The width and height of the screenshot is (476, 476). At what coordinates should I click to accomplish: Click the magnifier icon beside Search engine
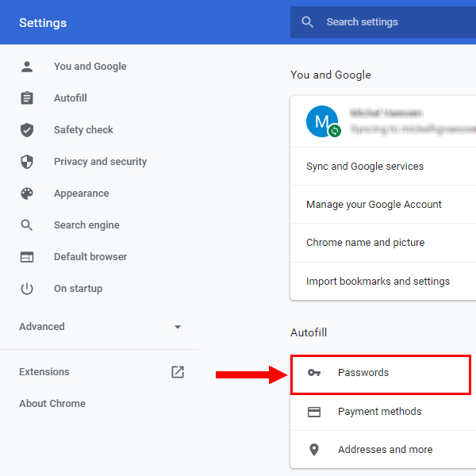27,225
